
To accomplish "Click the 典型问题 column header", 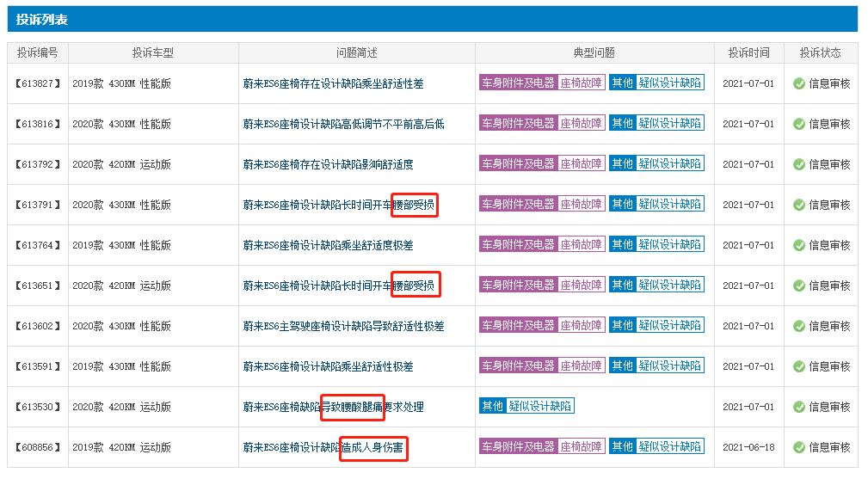I will pyautogui.click(x=594, y=53).
